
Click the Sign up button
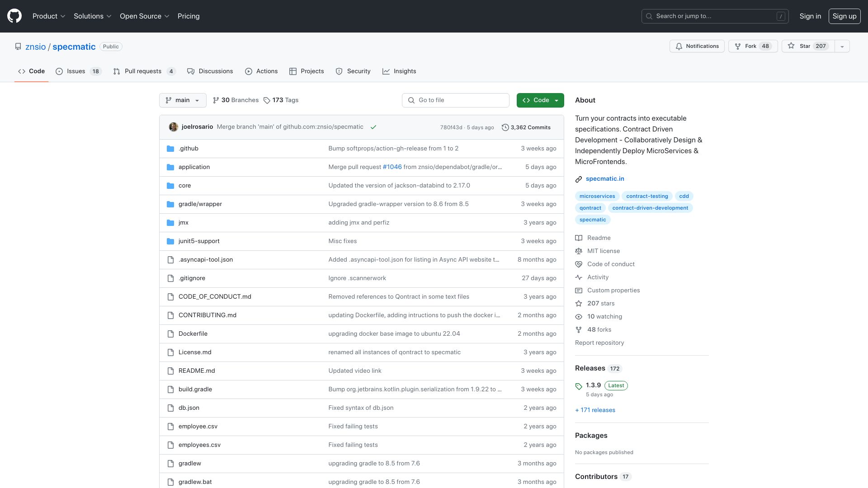[844, 16]
